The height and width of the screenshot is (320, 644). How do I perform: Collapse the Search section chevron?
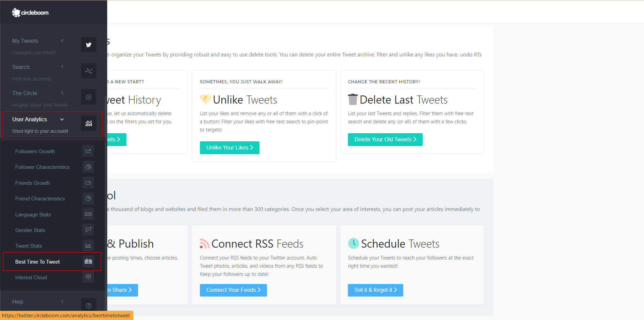pyautogui.click(x=62, y=67)
